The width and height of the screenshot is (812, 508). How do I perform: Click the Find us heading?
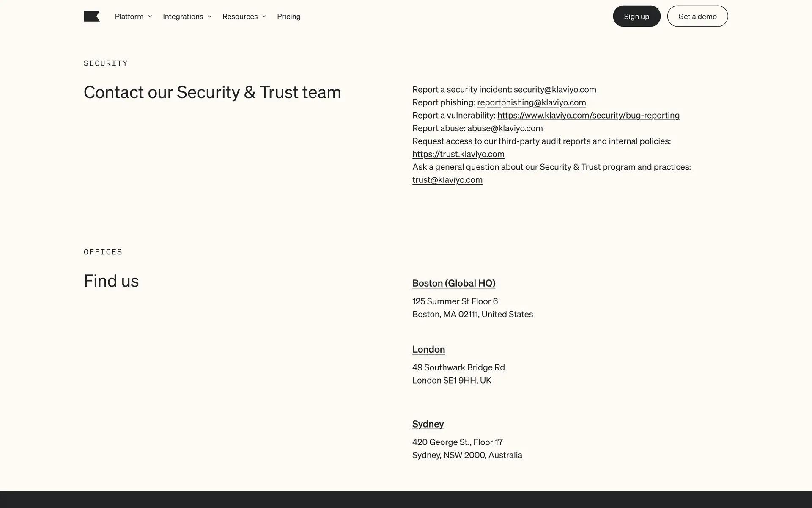(x=111, y=281)
